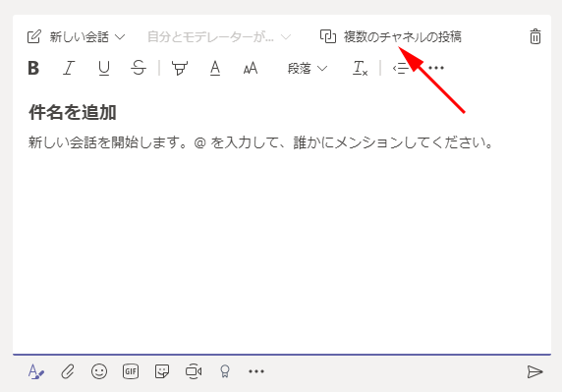Toggle the format editor icon at bottom

coord(35,371)
